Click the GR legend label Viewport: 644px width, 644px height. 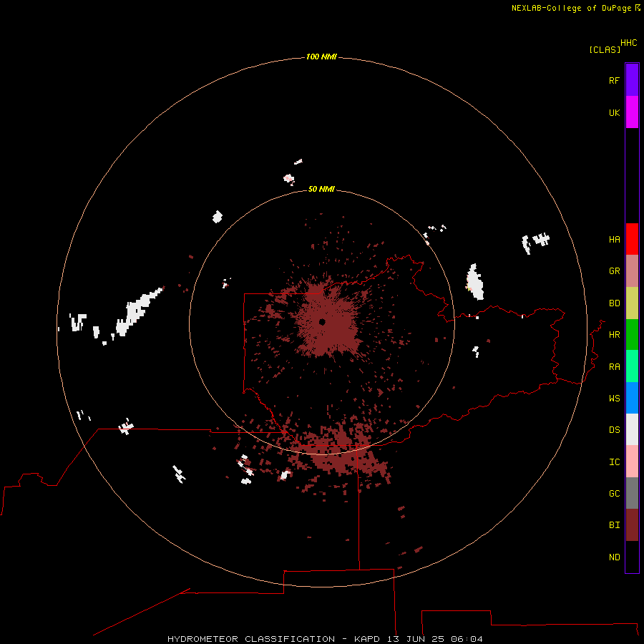614,271
